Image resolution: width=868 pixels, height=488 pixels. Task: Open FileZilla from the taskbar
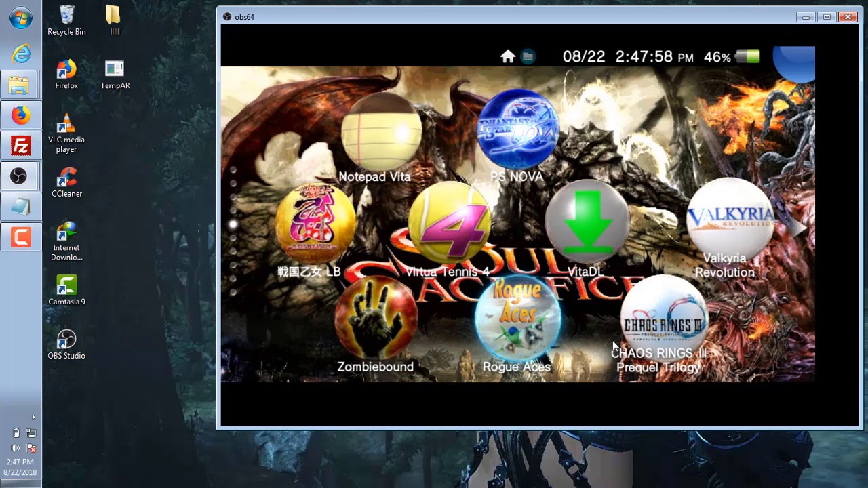tap(20, 146)
